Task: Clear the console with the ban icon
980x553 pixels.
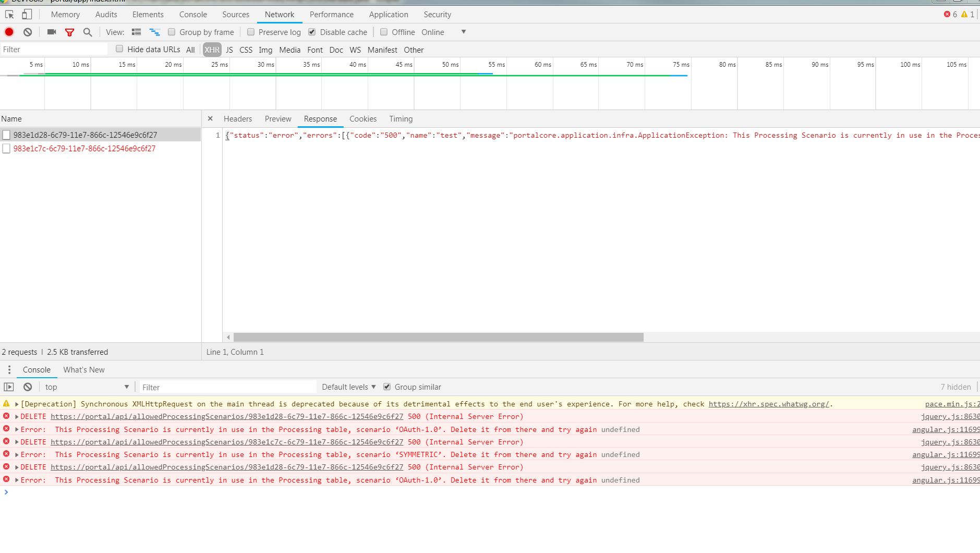Action: (28, 387)
